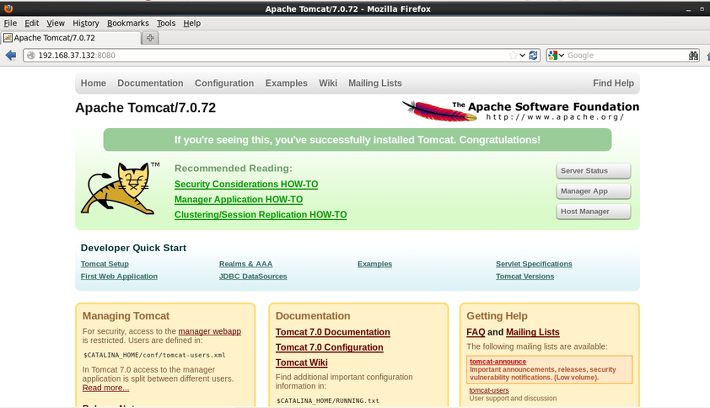Viewport: 710px width, 408px height.
Task: Open Examples in the top navigation bar
Action: pos(286,83)
